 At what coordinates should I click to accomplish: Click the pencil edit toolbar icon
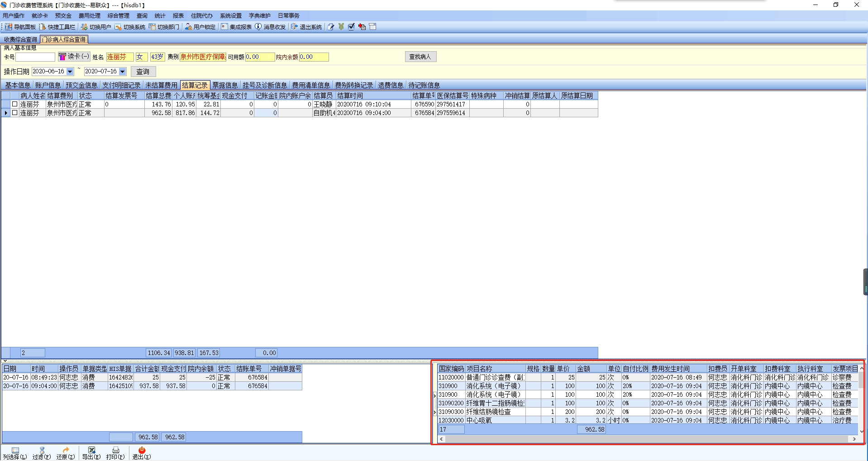point(331,27)
